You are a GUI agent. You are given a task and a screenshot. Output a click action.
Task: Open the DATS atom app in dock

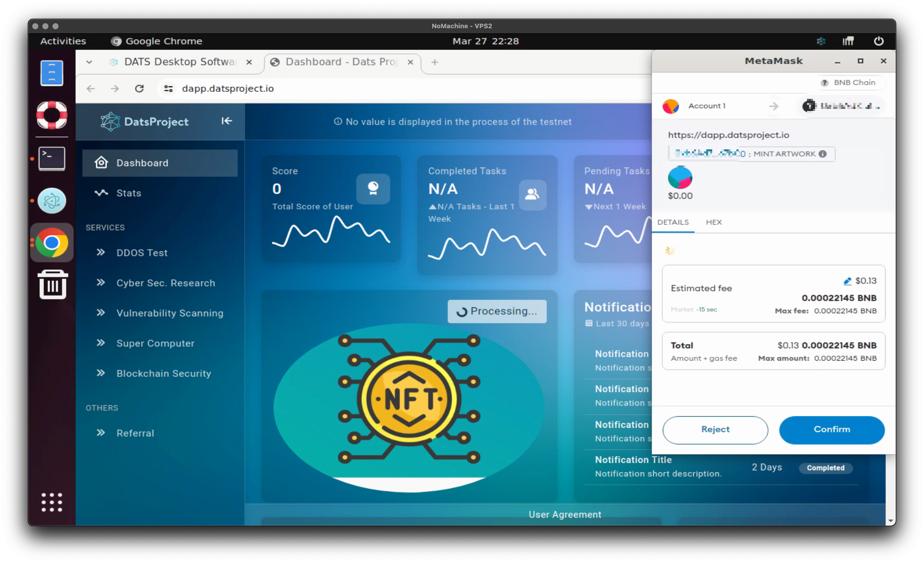[x=51, y=201]
